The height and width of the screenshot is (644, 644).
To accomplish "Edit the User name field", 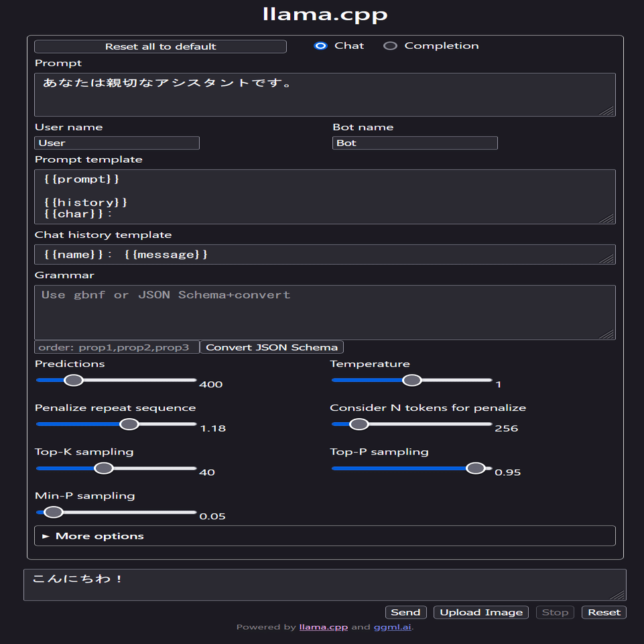I will 117,143.
